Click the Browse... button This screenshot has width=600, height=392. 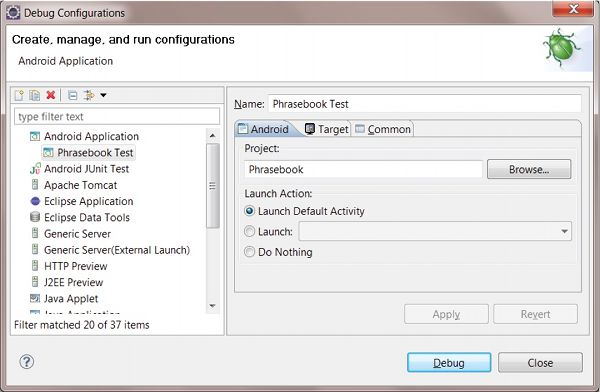[x=529, y=169]
